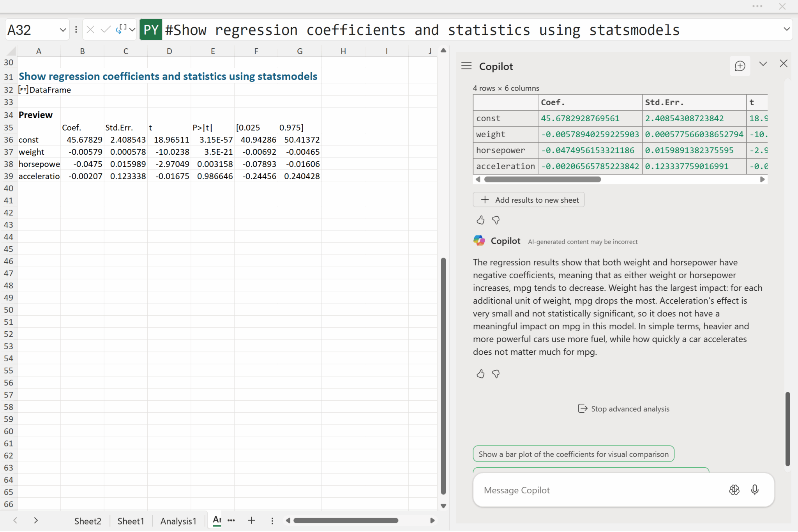Select bar plot of coefficients suggestion
This screenshot has width=798, height=532.
tap(573, 454)
